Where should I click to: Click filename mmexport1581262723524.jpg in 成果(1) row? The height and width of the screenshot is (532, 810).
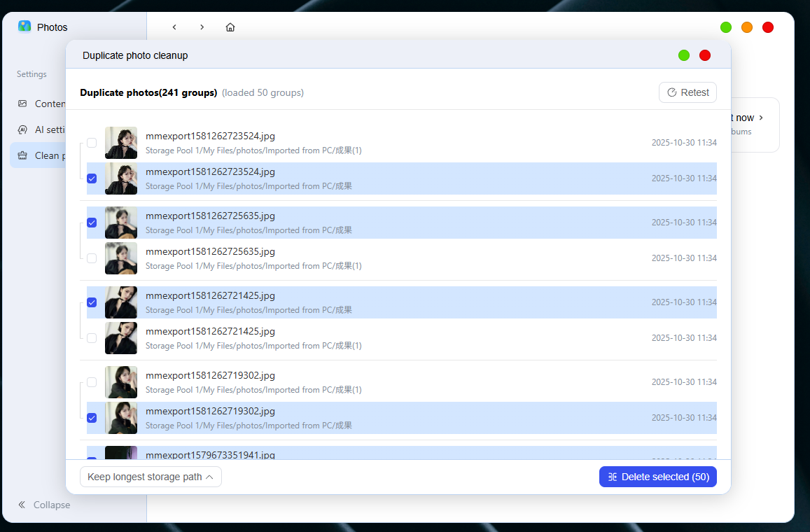[210, 136]
